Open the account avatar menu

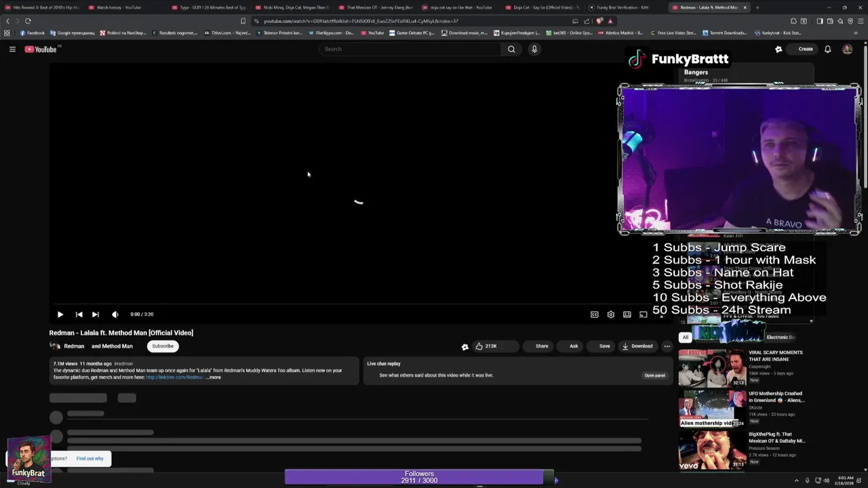(x=847, y=49)
